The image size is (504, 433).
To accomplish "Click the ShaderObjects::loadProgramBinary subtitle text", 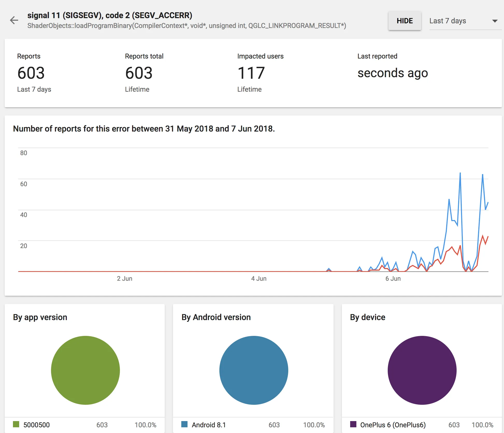I will [x=186, y=26].
